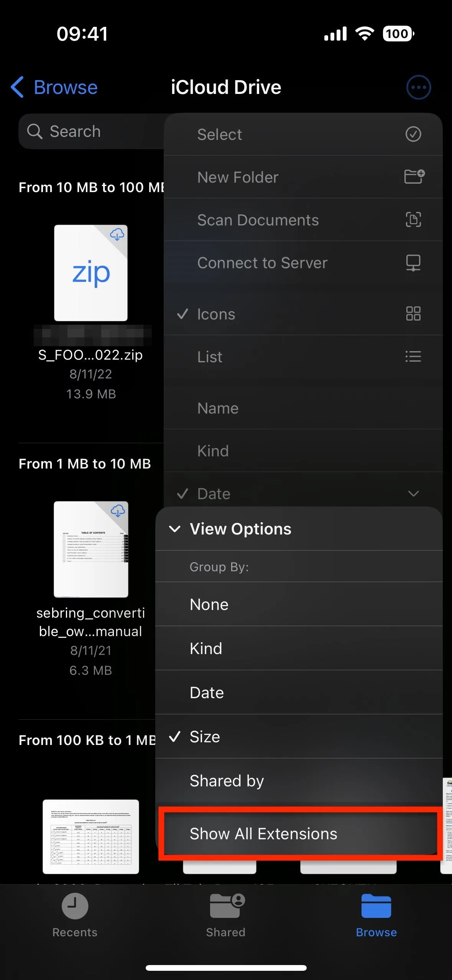Viewport: 452px width, 980px height.
Task: Tap the Icons grid view icon
Action: (x=413, y=314)
